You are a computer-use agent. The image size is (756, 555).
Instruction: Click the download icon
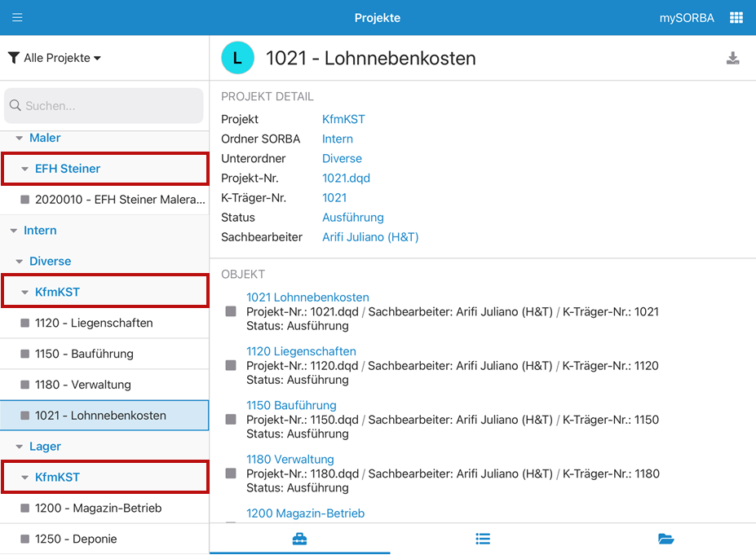click(732, 58)
